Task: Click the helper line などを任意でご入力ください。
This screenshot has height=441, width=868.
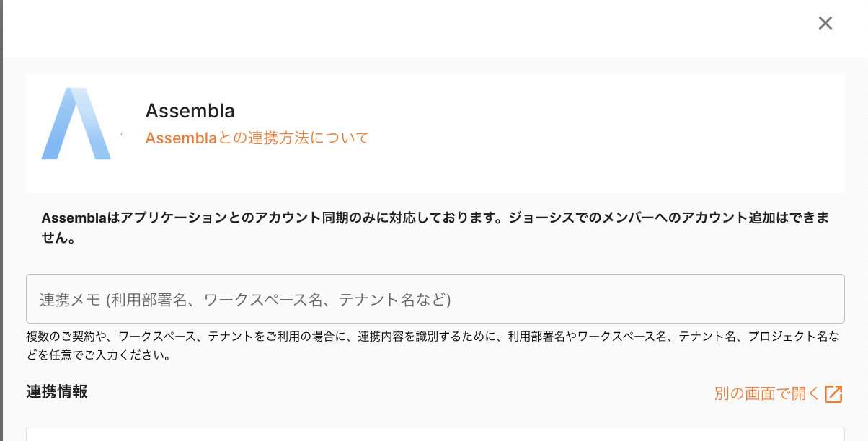Action: pyautogui.click(x=98, y=355)
